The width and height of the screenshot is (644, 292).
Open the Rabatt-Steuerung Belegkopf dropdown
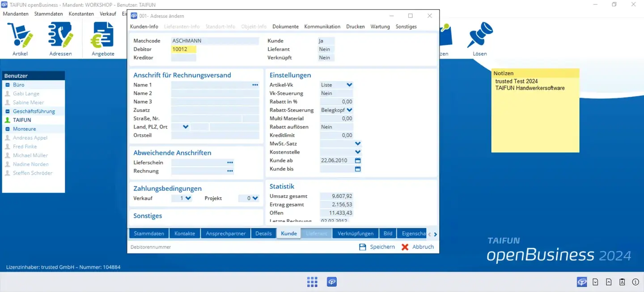tap(349, 110)
